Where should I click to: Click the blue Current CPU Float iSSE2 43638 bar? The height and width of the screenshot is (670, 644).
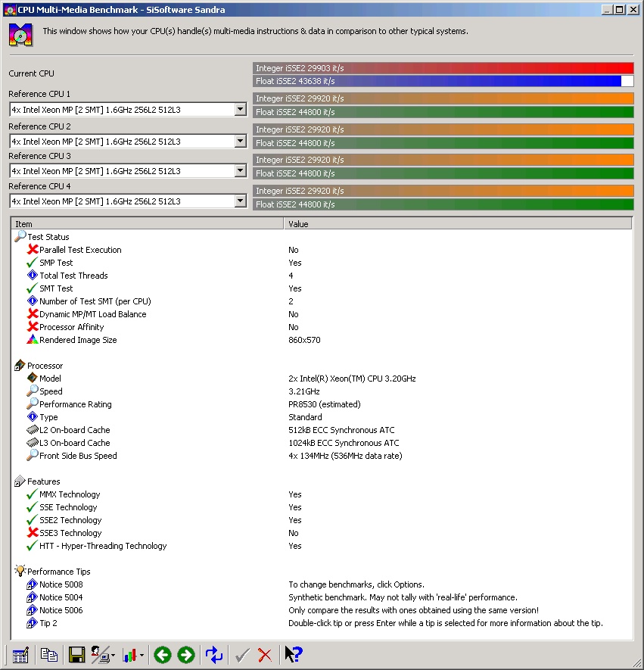pos(443,81)
